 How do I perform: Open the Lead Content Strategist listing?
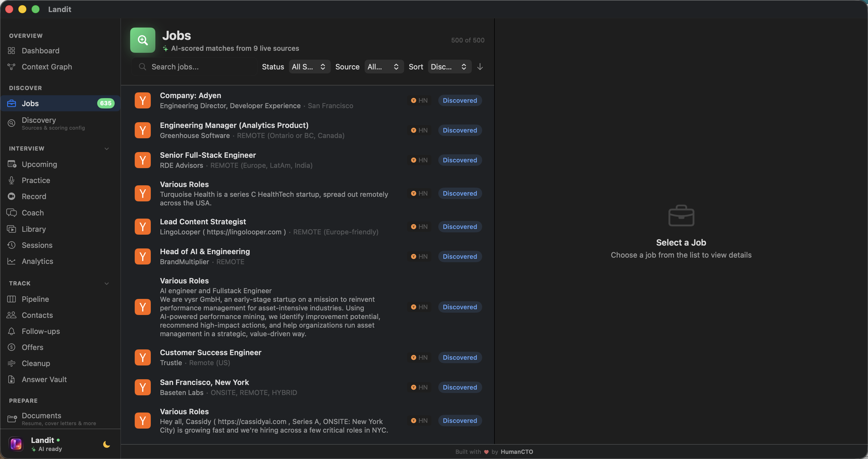[308, 227]
